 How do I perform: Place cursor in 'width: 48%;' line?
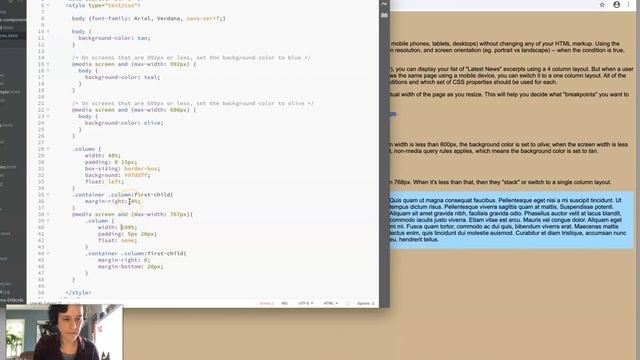[x=102, y=156]
